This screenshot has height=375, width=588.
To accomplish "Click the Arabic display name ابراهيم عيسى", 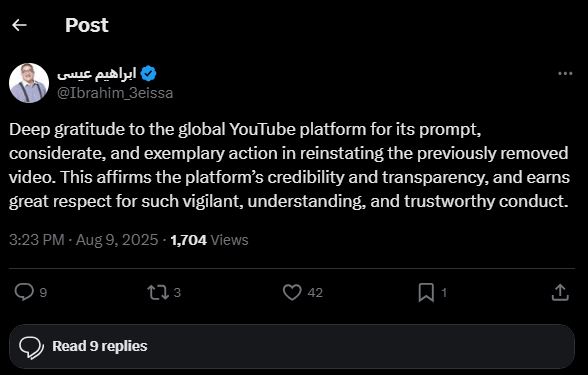I will [96, 74].
